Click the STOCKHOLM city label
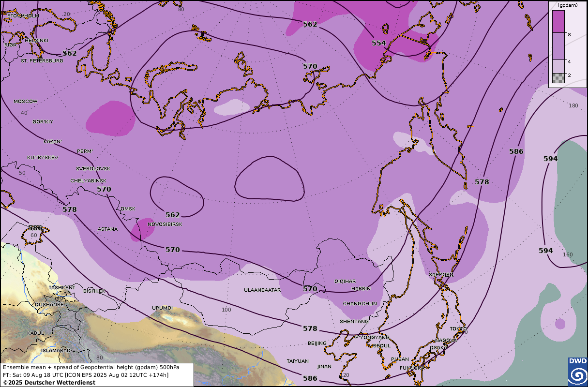 point(23,16)
